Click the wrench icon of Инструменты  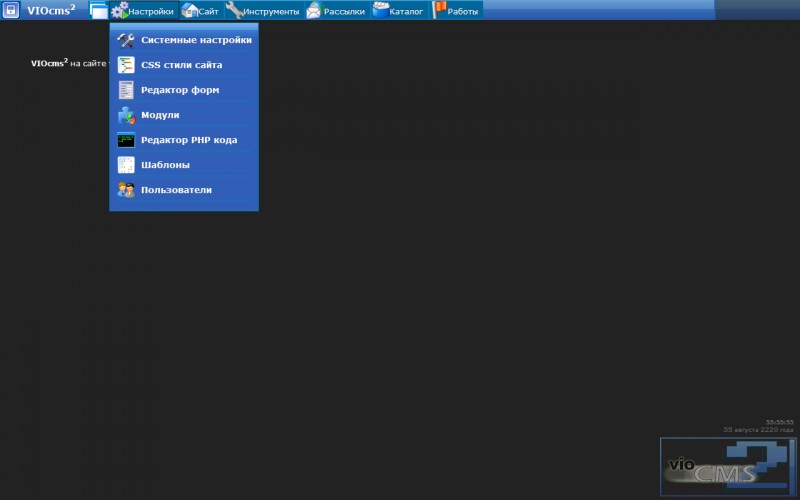pos(234,10)
